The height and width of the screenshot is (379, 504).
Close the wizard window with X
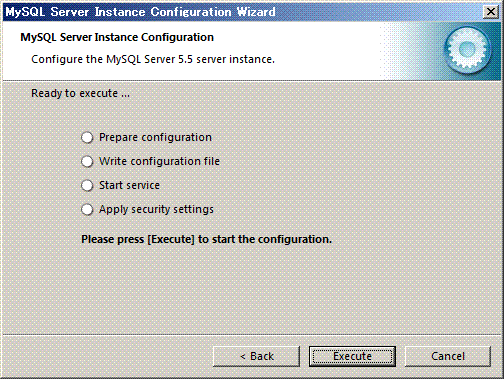tap(491, 12)
